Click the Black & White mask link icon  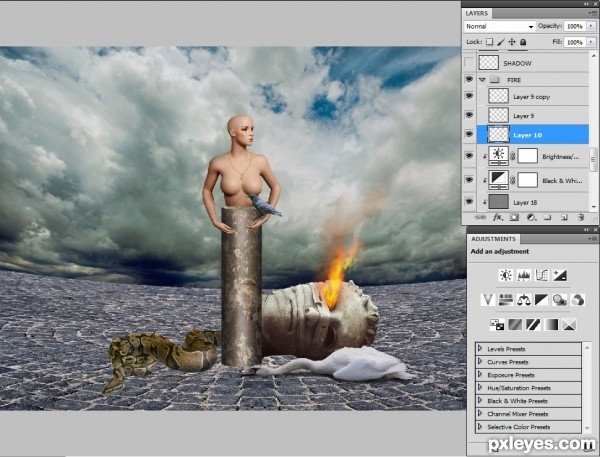coord(513,180)
